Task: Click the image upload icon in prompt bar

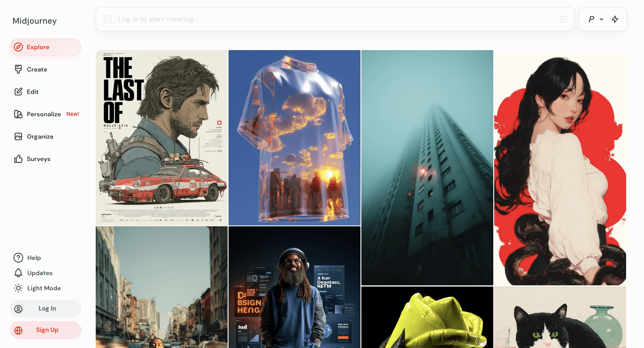Action: pos(108,19)
